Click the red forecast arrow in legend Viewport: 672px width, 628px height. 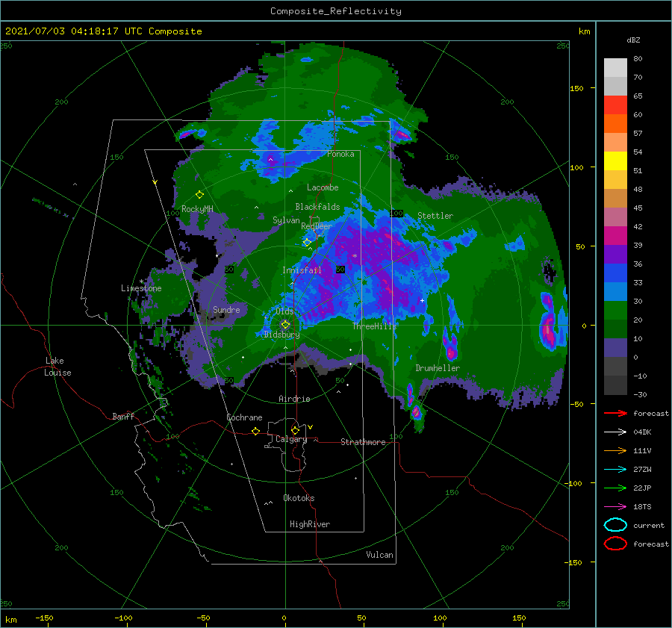[x=615, y=413]
